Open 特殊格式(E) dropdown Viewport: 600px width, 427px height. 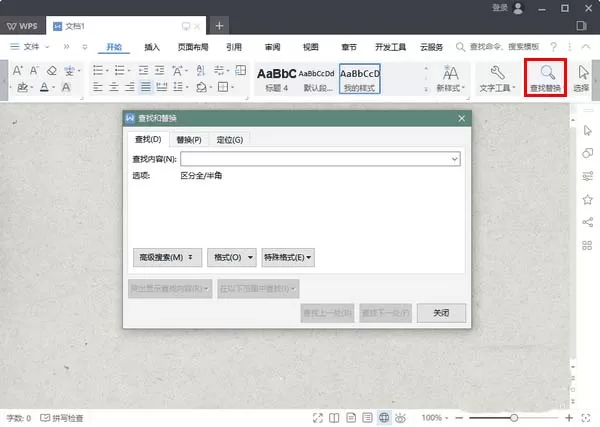(x=288, y=258)
